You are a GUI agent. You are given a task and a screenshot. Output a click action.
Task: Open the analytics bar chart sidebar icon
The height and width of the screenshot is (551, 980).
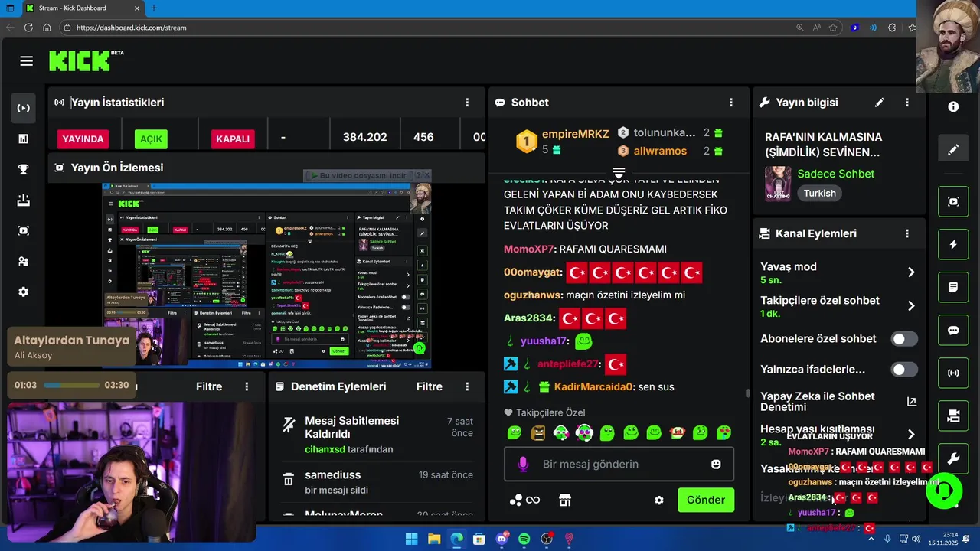(x=24, y=139)
